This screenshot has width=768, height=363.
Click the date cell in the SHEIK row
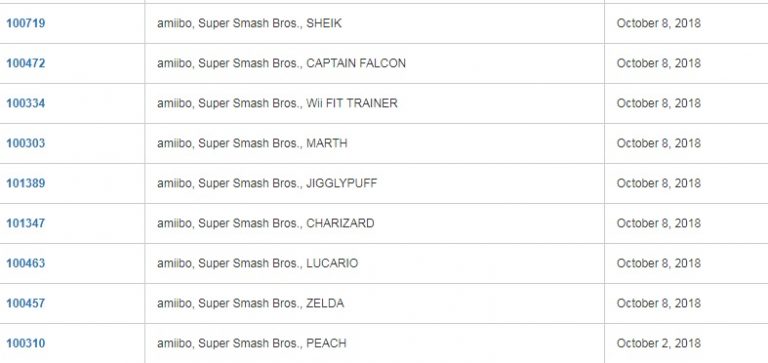click(686, 23)
